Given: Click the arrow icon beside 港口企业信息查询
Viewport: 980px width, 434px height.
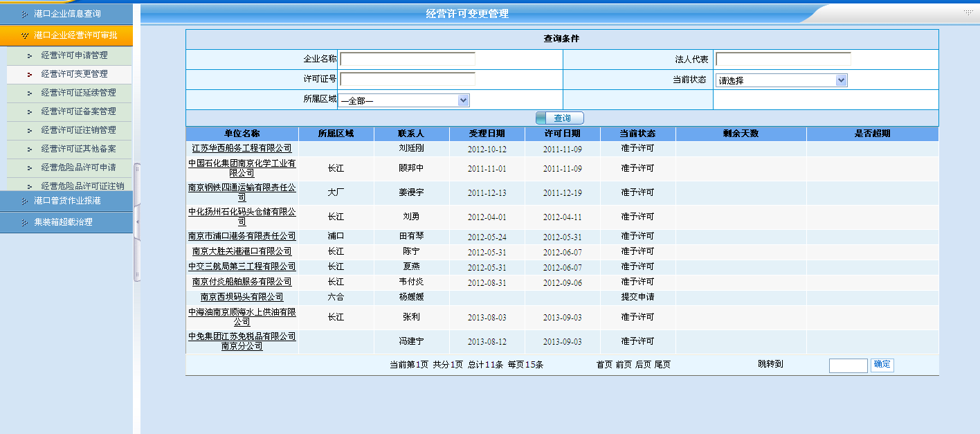Looking at the screenshot, I should pyautogui.click(x=25, y=14).
